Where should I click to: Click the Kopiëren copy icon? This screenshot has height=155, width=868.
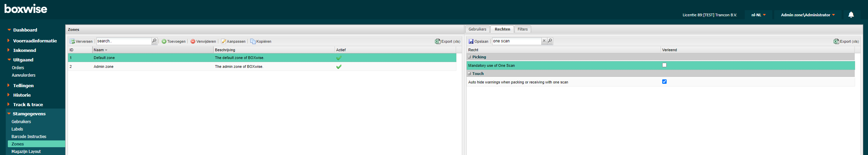point(253,41)
